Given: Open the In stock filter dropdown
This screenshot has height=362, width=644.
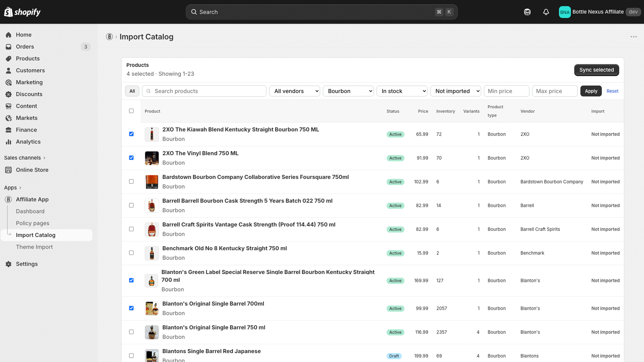Looking at the screenshot, I should tap(402, 91).
